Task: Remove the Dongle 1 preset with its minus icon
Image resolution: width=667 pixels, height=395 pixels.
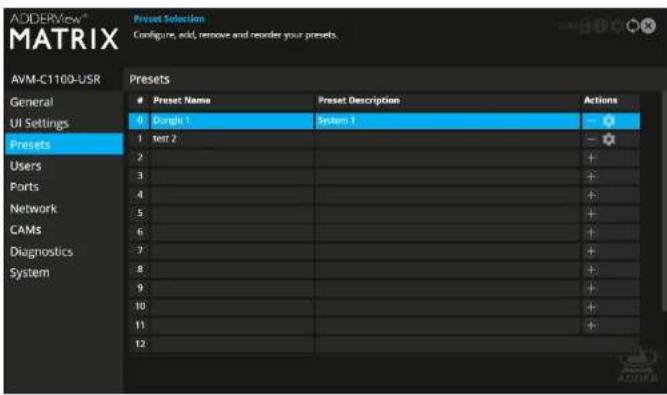Action: click(591, 121)
